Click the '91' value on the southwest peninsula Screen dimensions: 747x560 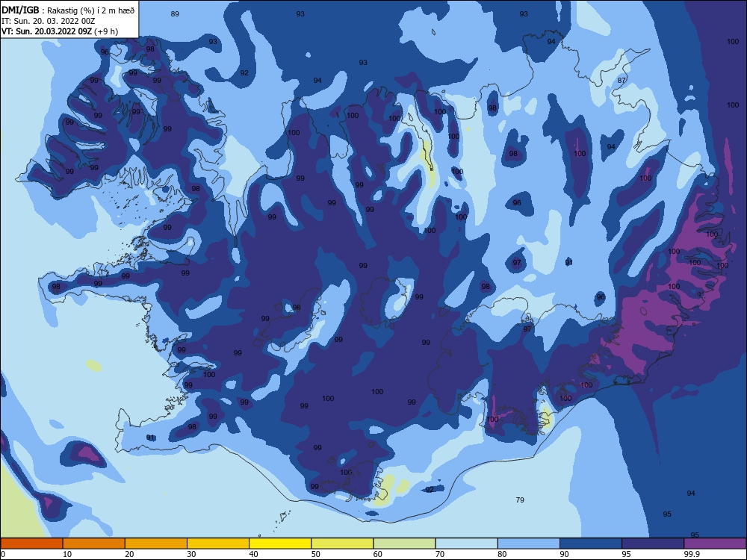[x=150, y=437]
